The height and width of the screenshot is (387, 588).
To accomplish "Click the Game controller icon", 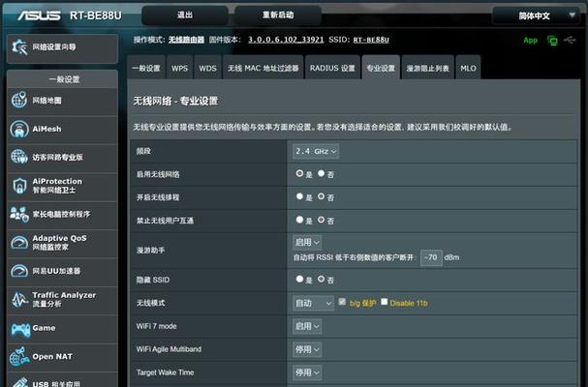I will 20,329.
